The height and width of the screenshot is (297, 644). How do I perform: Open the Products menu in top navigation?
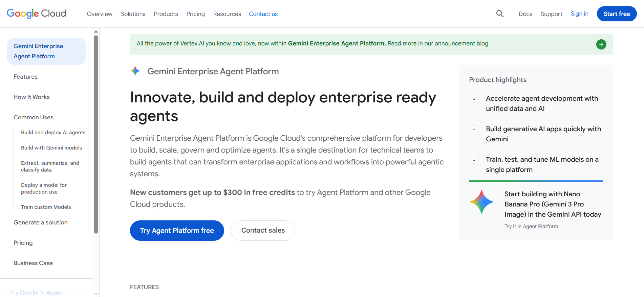coord(166,14)
